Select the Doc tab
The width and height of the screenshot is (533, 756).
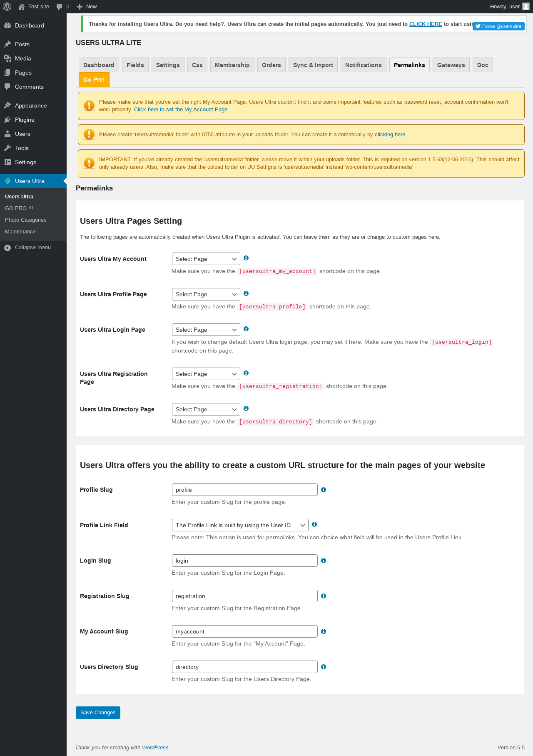coord(483,65)
